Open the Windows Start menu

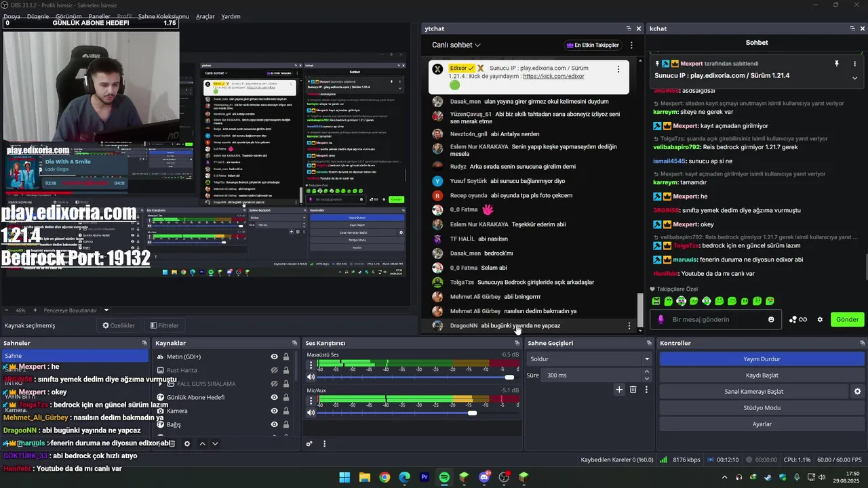click(x=344, y=477)
